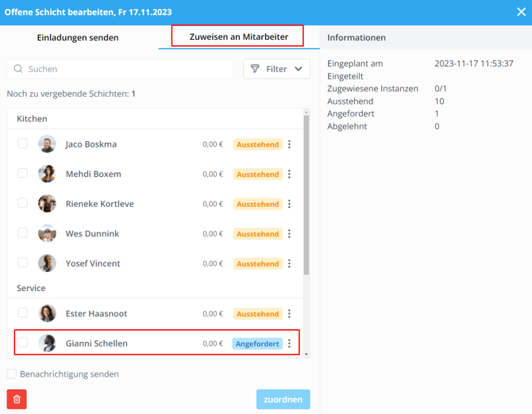
Task: Open three-dot menu for Rieneke Kortleve
Action: (290, 204)
